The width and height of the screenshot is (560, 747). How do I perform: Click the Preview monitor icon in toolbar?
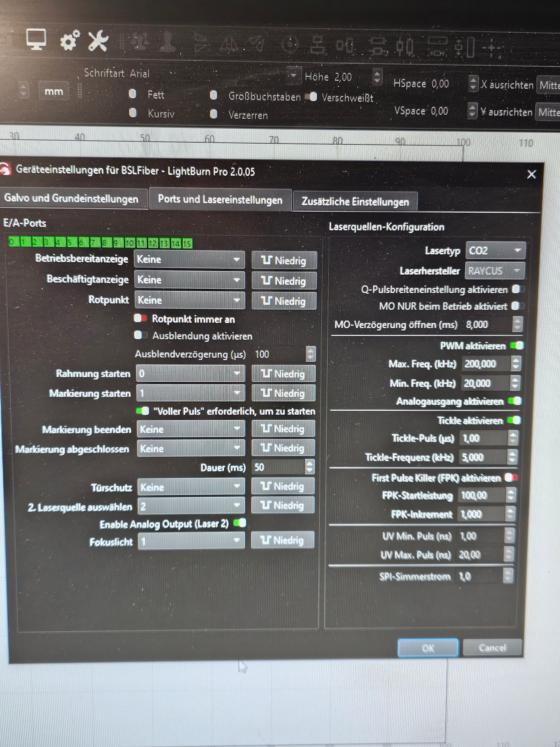[36, 40]
